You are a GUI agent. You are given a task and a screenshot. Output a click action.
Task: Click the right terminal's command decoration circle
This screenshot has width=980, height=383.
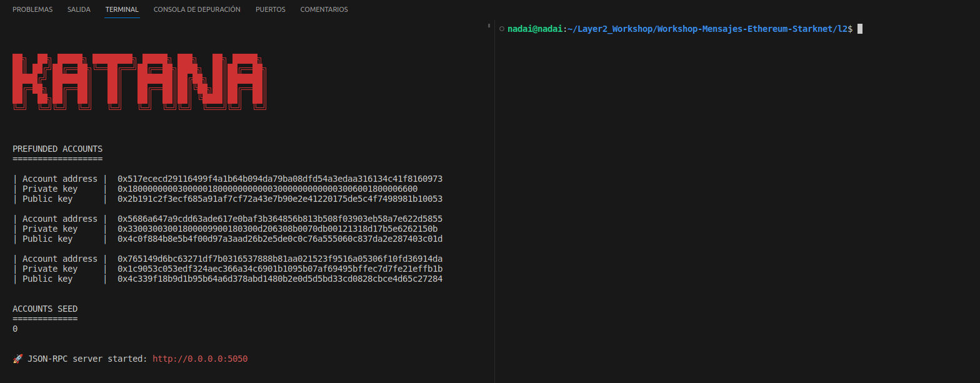point(502,29)
